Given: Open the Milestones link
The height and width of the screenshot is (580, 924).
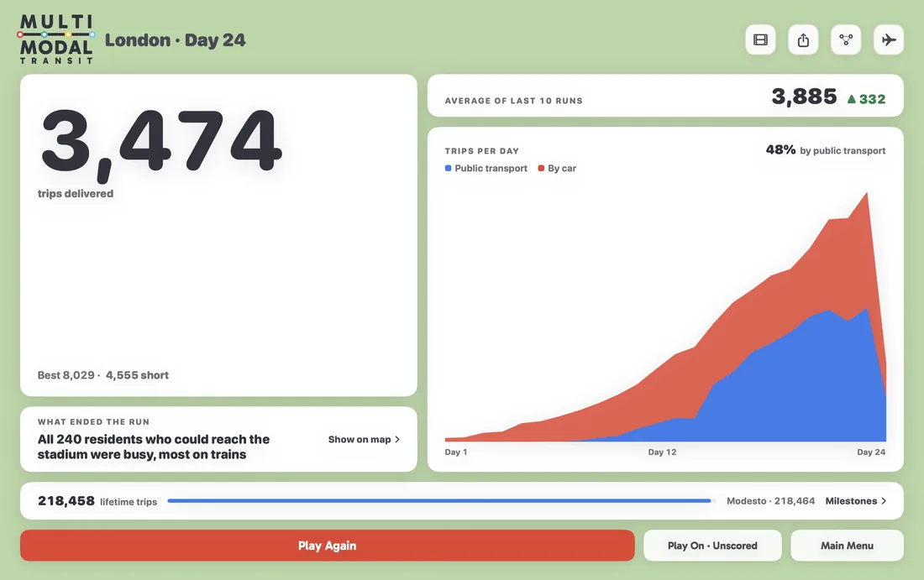Looking at the screenshot, I should coord(856,501).
